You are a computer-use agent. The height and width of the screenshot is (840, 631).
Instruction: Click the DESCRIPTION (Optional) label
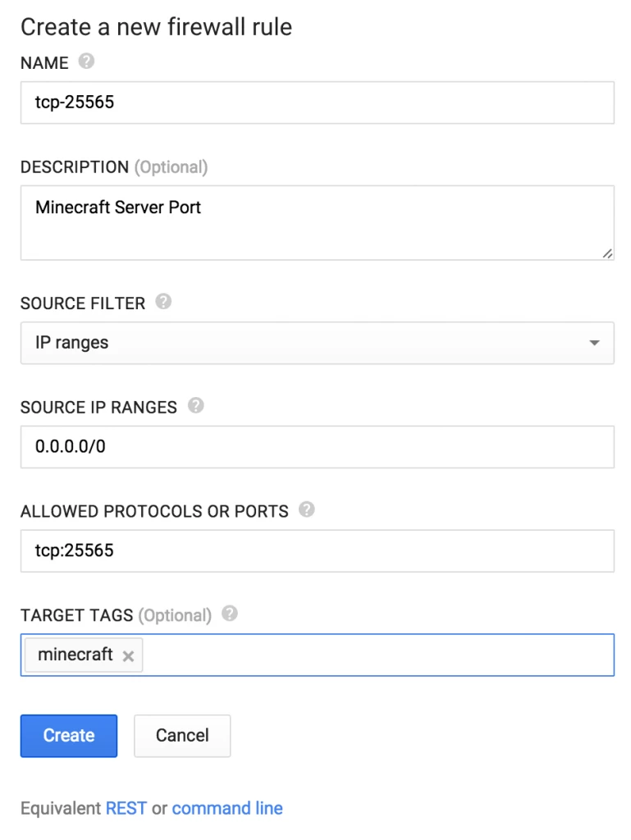(114, 167)
